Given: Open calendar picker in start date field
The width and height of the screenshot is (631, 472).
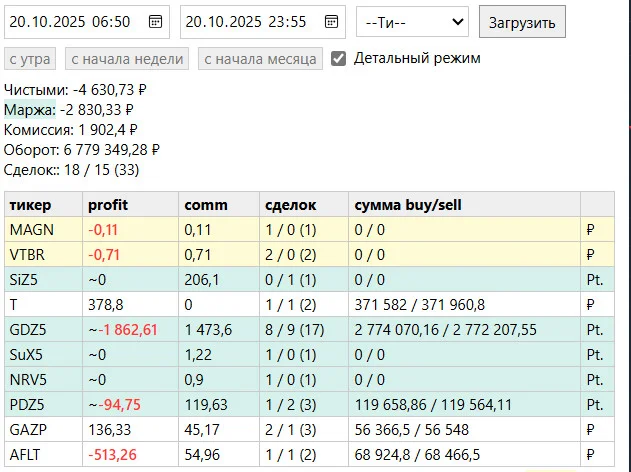Looking at the screenshot, I should tap(155, 21).
